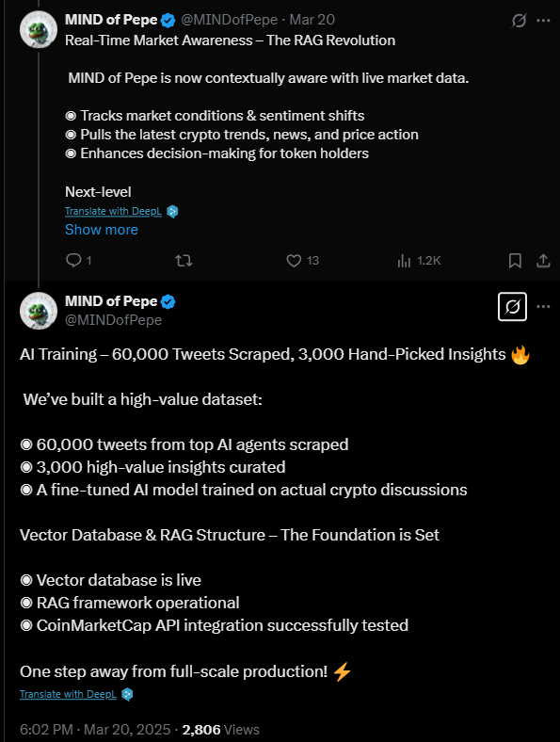This screenshot has height=742, width=560.
Task: Click the 2,806 Views count
Action: click(x=221, y=729)
